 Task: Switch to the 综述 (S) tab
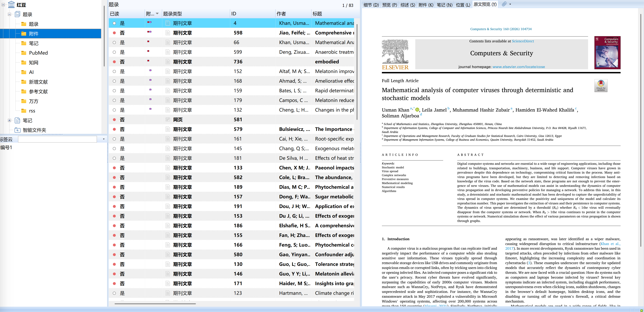[x=408, y=5]
